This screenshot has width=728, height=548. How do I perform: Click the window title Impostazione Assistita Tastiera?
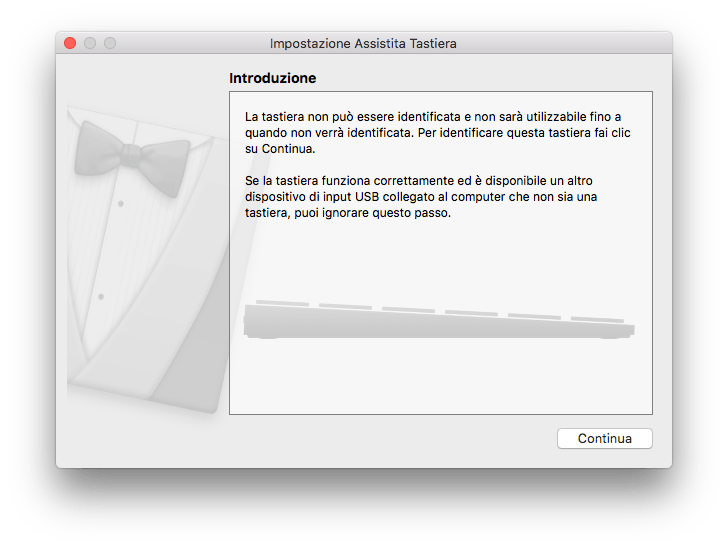point(363,43)
